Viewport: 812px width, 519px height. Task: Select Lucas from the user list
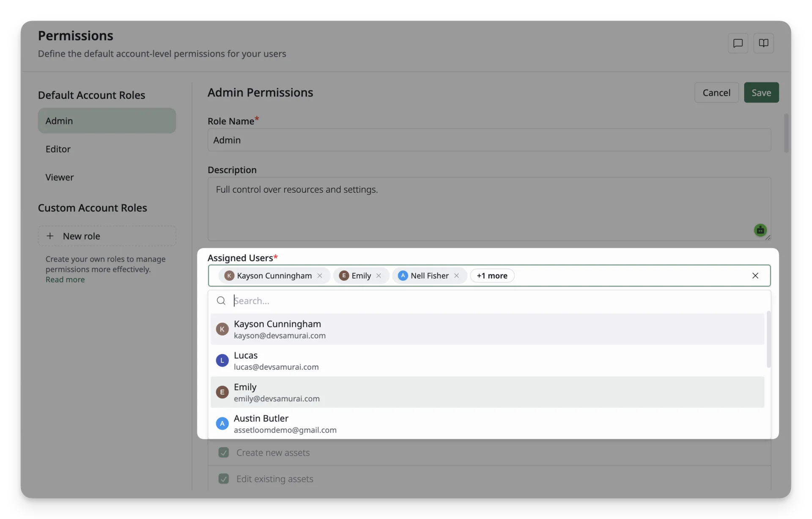coord(487,361)
